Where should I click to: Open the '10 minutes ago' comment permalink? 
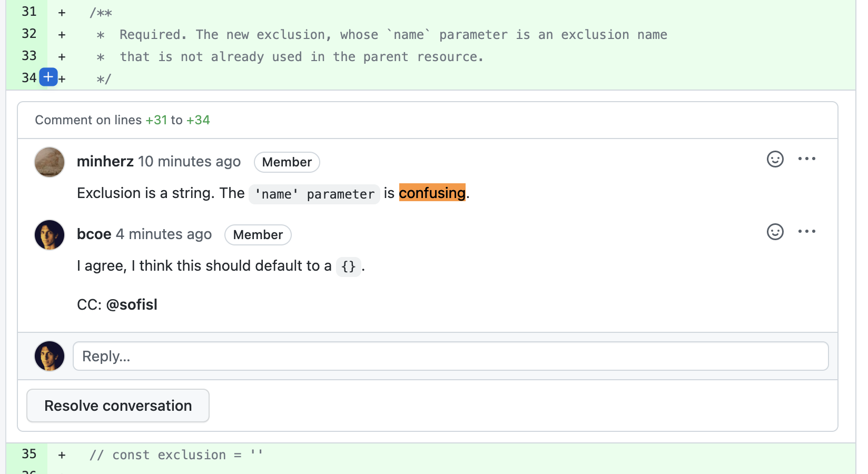190,162
